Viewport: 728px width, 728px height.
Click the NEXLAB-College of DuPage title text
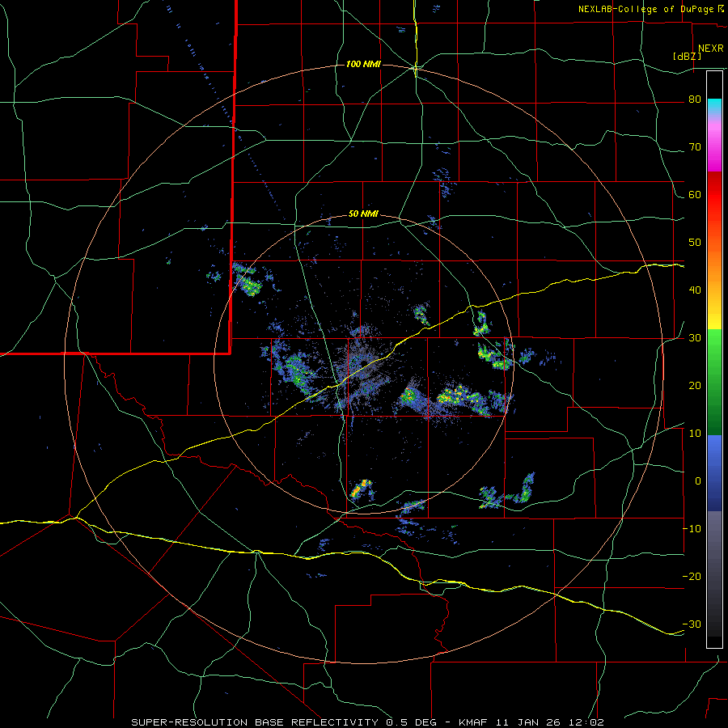tap(646, 9)
